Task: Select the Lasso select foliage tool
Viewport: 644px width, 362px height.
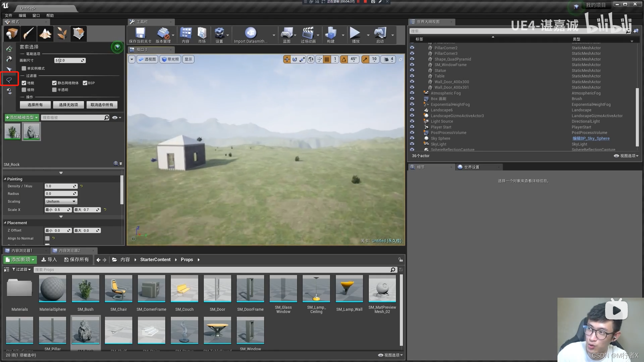Action: click(9, 80)
